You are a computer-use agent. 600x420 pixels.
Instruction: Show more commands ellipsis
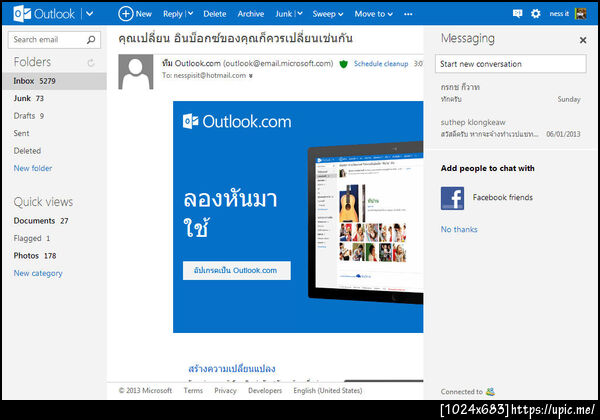coord(408,14)
